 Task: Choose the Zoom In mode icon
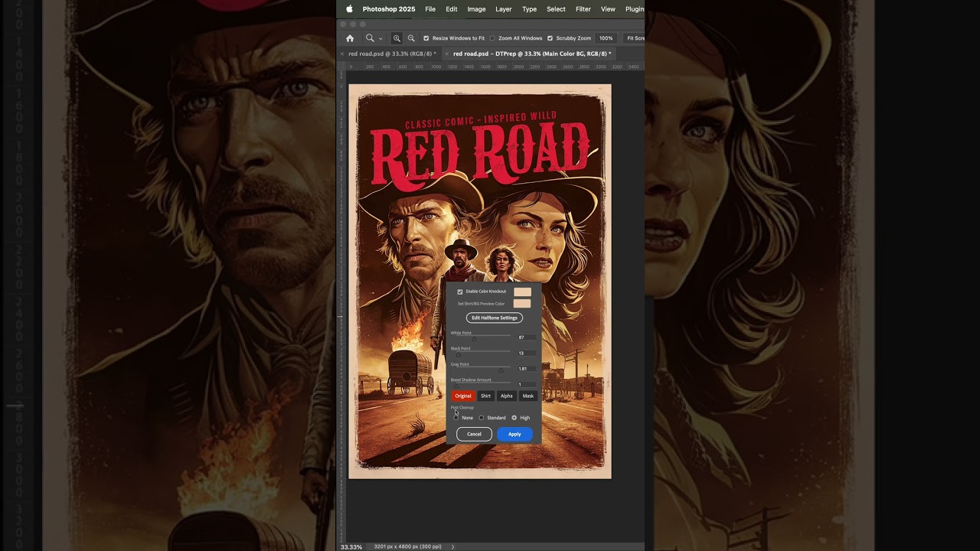pyautogui.click(x=397, y=38)
